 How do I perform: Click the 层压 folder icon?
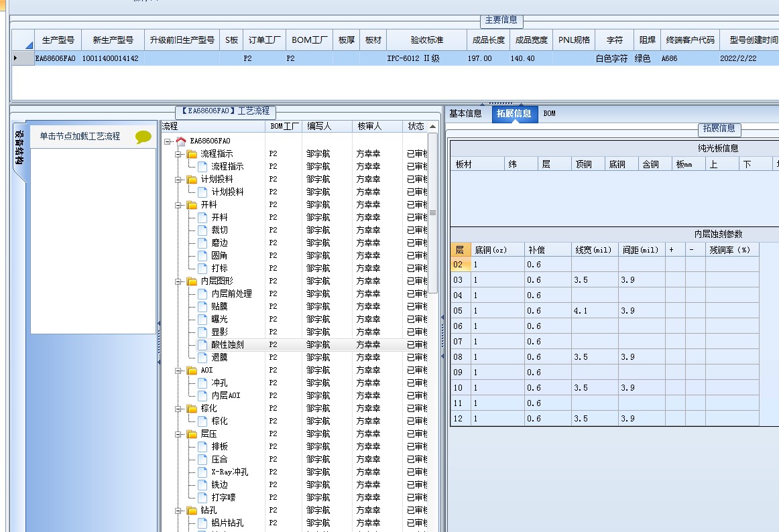192,434
